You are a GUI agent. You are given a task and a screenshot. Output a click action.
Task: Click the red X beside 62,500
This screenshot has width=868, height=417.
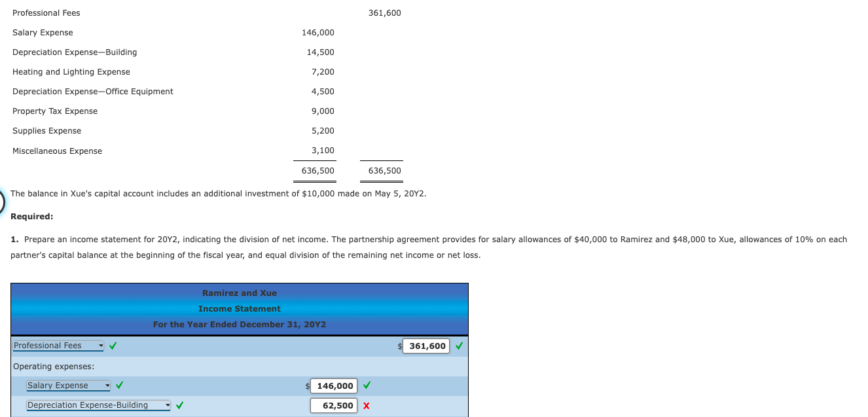click(367, 405)
